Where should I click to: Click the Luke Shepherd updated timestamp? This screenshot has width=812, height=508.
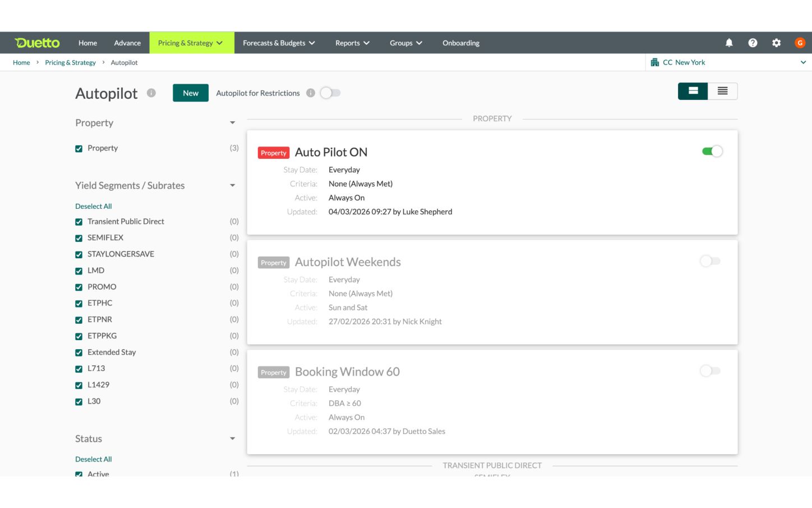390,212
